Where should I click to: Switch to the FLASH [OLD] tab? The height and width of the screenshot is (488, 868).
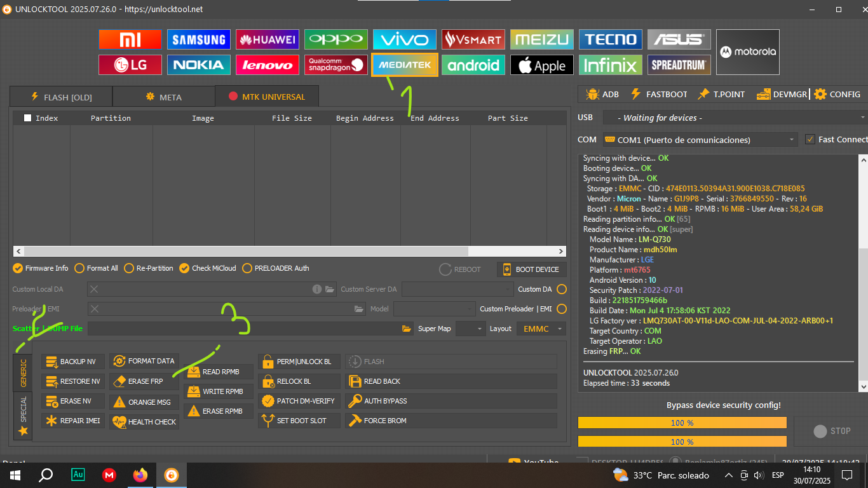(x=61, y=97)
